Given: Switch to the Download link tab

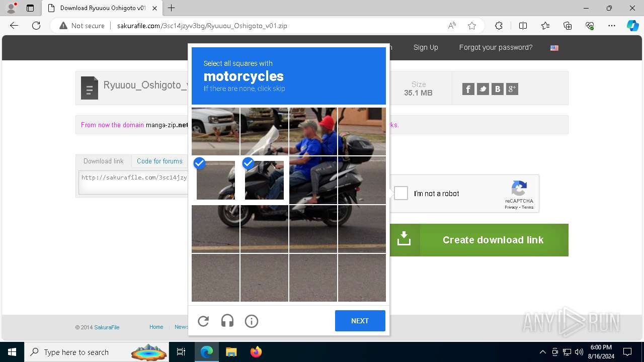Looking at the screenshot, I should pos(104,161).
